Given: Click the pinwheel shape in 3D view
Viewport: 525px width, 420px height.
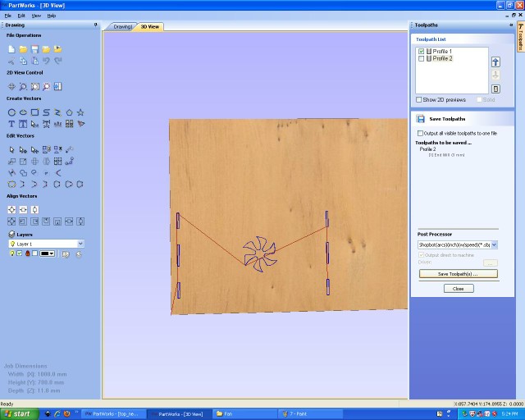Looking at the screenshot, I should pos(260,253).
